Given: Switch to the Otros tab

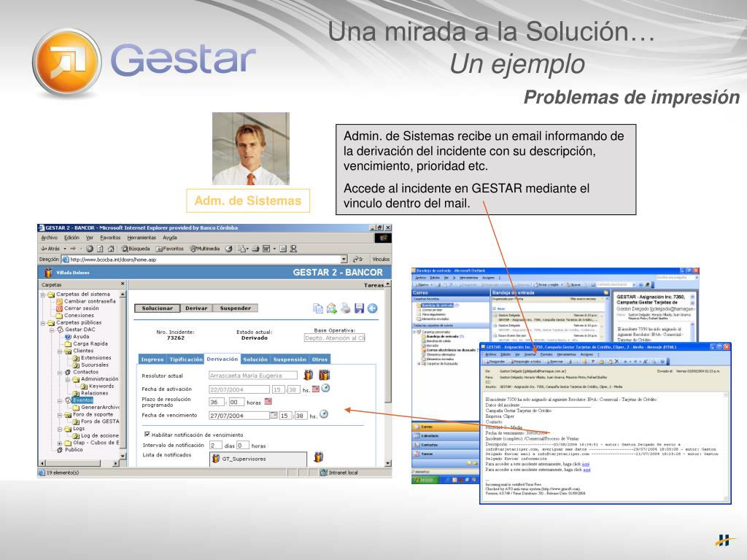Looking at the screenshot, I should tap(320, 359).
